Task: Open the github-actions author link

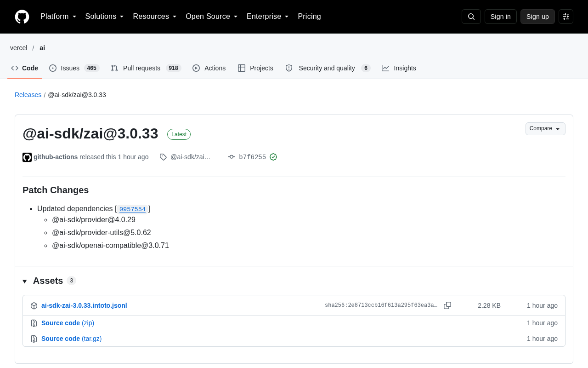Action: coord(56,157)
